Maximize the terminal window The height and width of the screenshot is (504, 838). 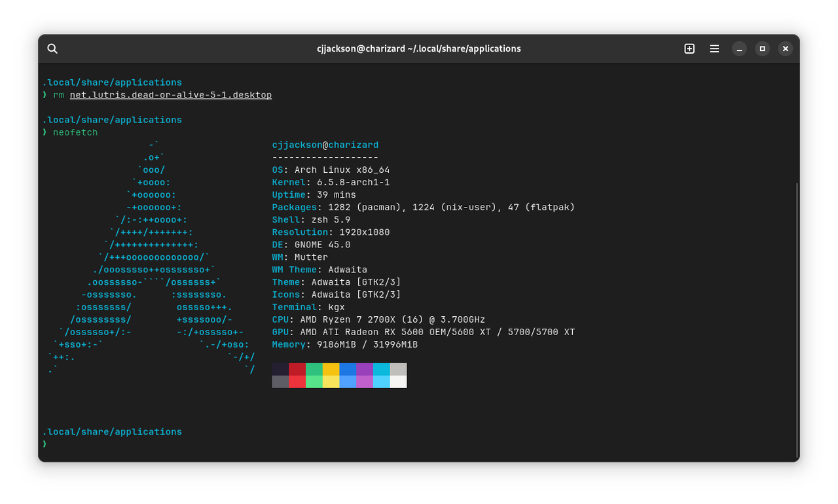pos(762,48)
